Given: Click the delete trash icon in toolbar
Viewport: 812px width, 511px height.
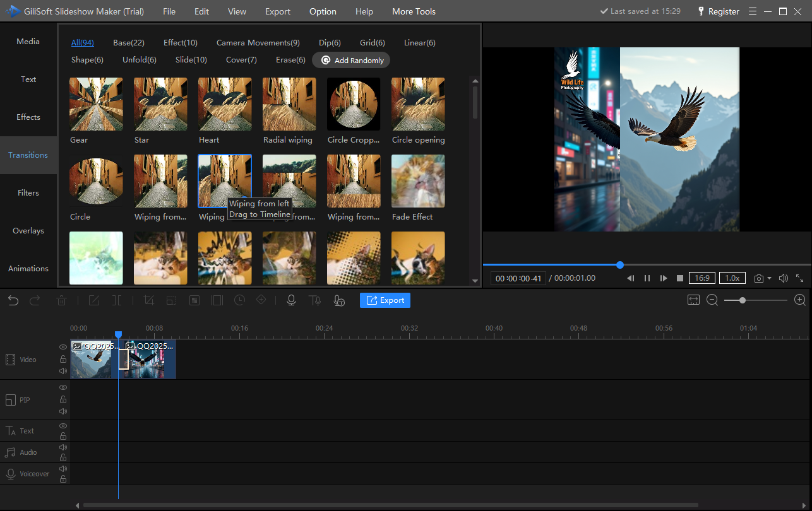Looking at the screenshot, I should pos(61,300).
